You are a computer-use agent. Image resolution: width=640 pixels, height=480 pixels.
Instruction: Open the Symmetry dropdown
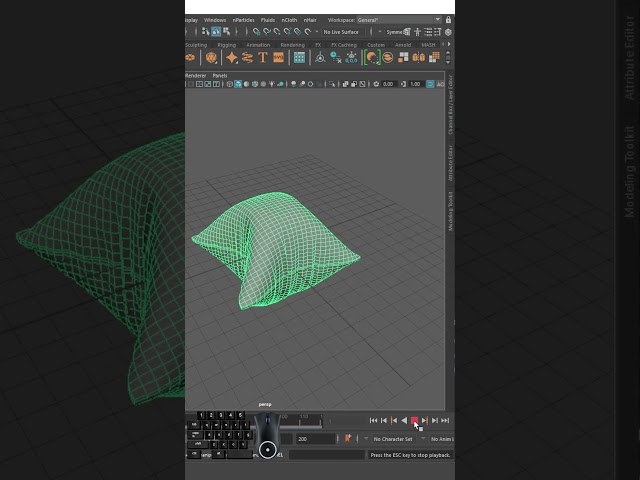coord(394,32)
